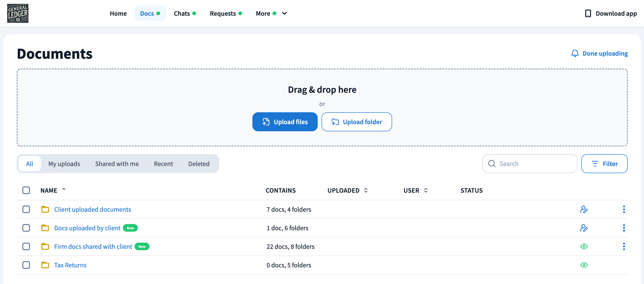Open three-dot menu for Client uploaded documents
Viewport: 644px width, 284px height.
tap(624, 209)
